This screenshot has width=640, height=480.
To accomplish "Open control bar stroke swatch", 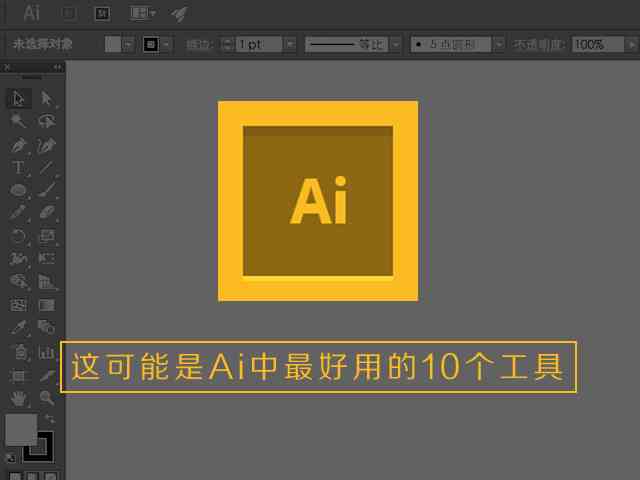I will [x=151, y=44].
